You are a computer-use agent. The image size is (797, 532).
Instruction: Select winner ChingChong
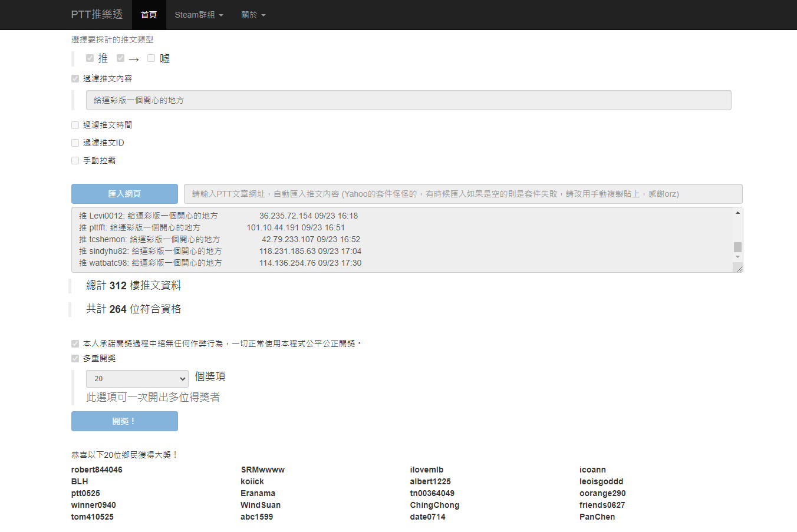coord(434,505)
